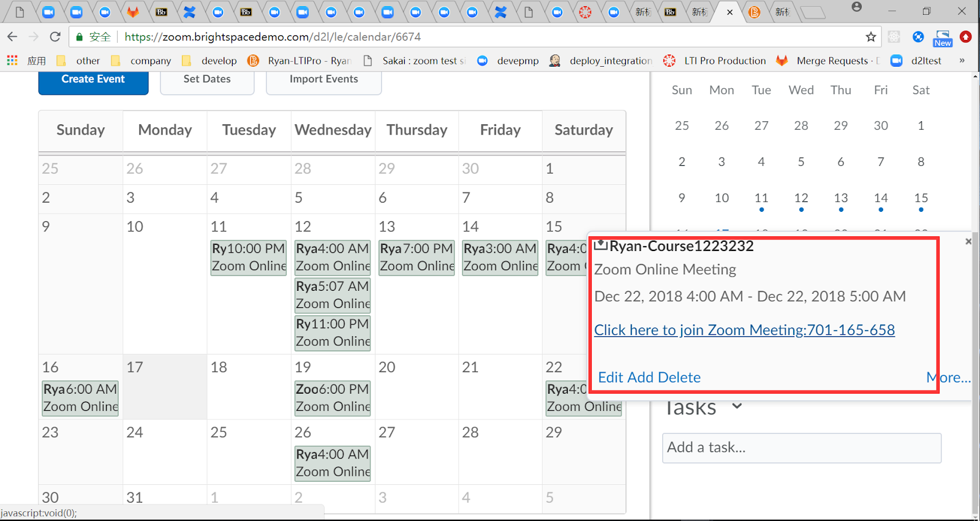Open the Rya 3:00 AM event on the 14th

coord(500,257)
